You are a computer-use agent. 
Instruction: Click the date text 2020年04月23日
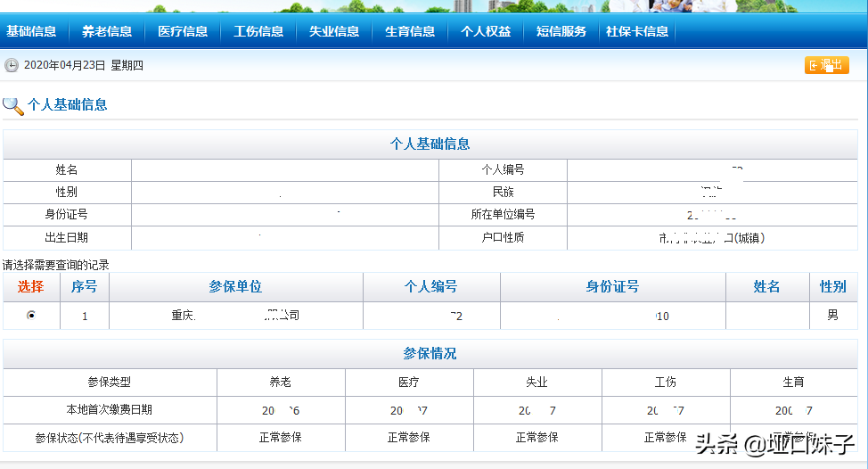coord(64,65)
